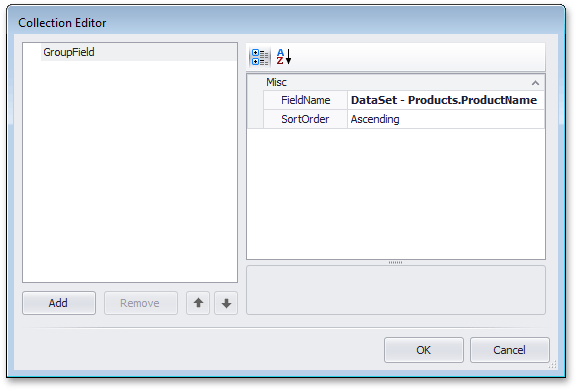Select the FieldName property label

(305, 100)
